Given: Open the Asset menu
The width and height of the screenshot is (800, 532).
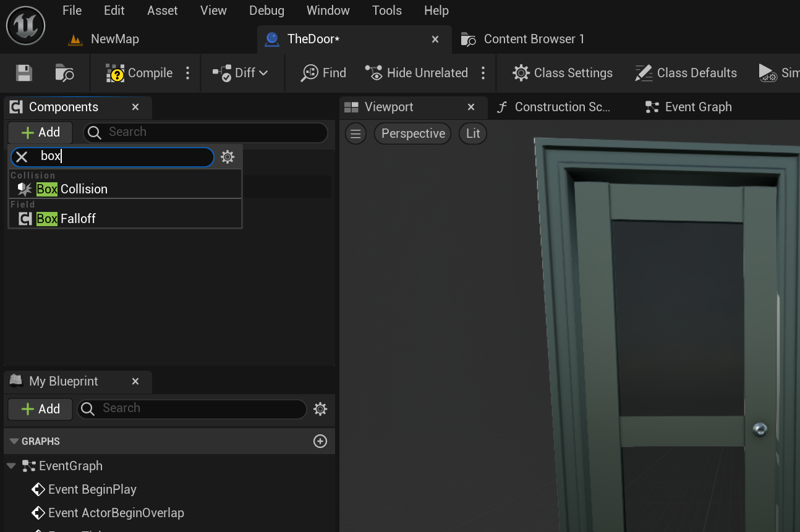Looking at the screenshot, I should coord(163,11).
